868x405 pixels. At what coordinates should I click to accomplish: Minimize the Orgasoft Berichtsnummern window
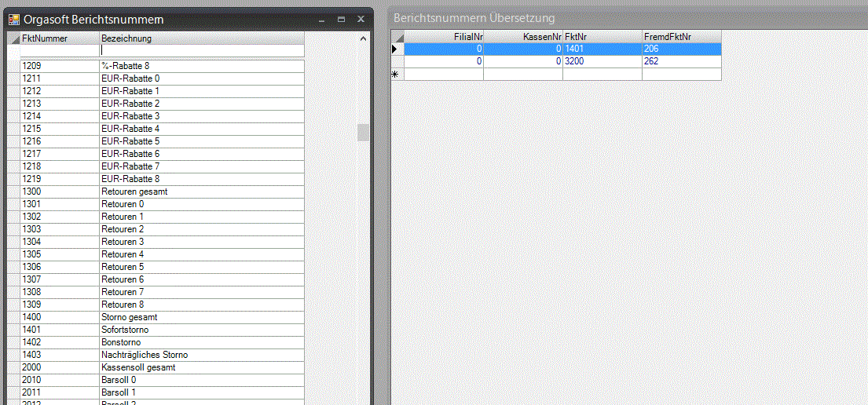tap(321, 19)
